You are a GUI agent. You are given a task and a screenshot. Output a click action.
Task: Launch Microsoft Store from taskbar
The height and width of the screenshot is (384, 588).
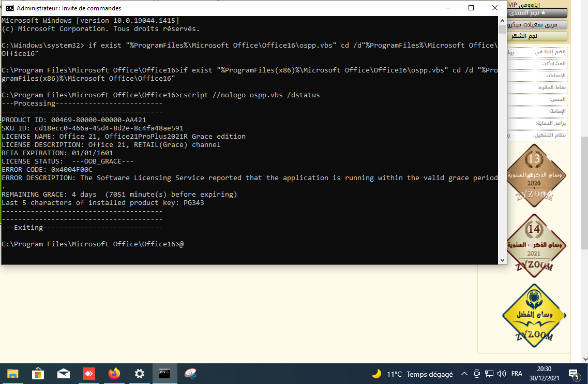tap(38, 374)
